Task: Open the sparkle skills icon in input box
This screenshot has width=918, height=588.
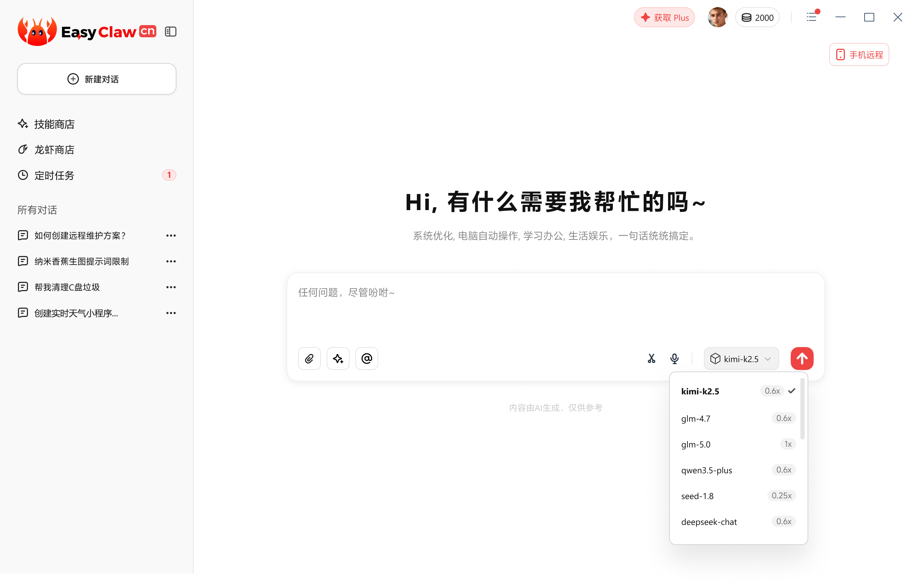Action: [338, 359]
